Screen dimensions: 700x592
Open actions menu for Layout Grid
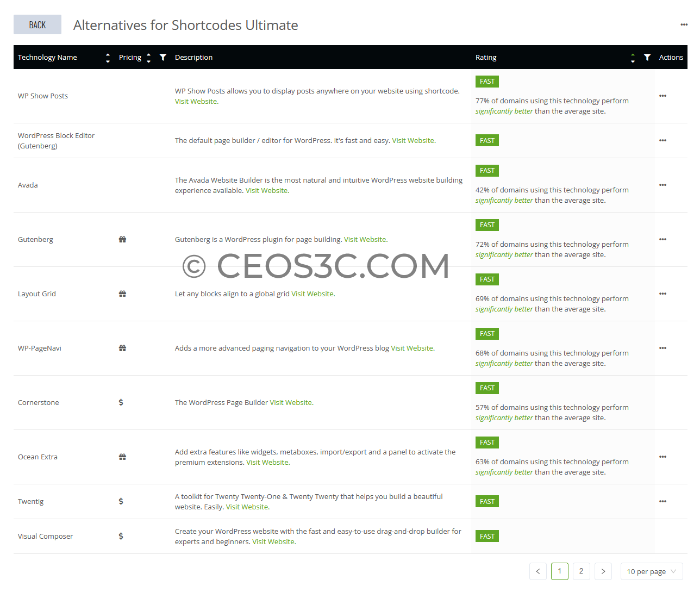[662, 294]
